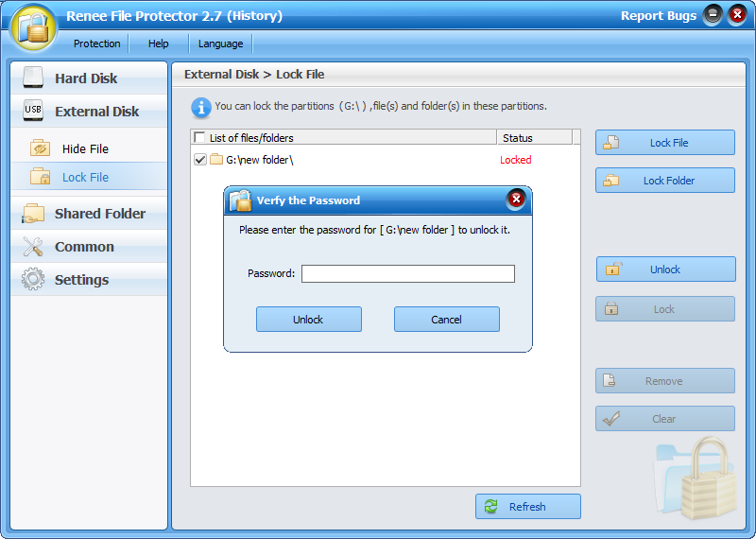Click the Hard Disk drive icon
Screen dimensions: 756x539
pyautogui.click(x=33, y=78)
